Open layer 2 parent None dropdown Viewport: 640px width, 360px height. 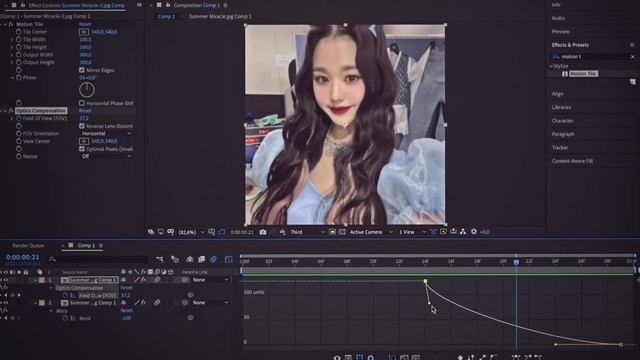coord(211,303)
